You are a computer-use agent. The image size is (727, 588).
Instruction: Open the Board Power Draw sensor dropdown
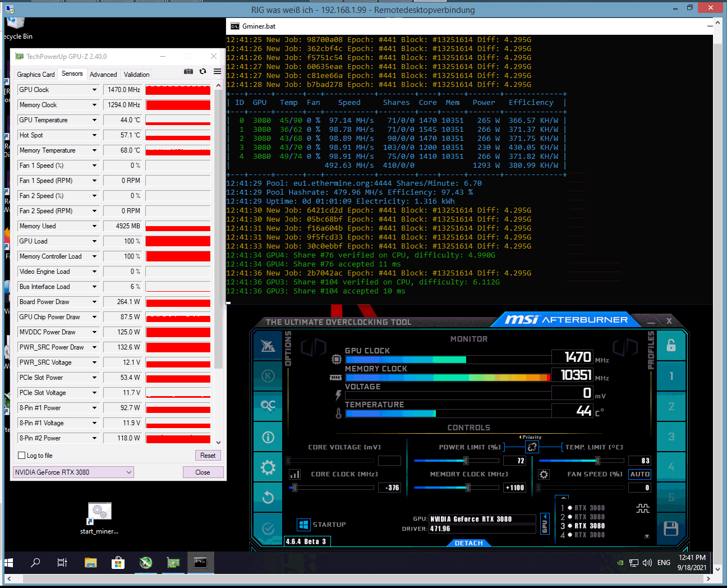[94, 302]
